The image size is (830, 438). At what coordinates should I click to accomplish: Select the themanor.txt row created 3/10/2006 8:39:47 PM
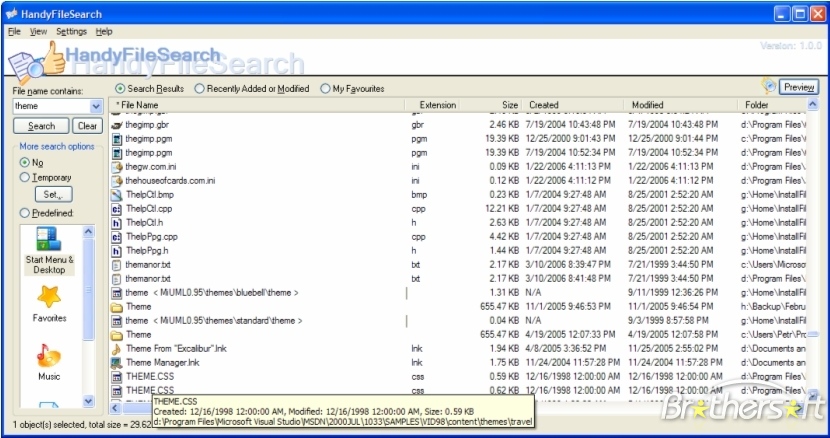click(458, 265)
